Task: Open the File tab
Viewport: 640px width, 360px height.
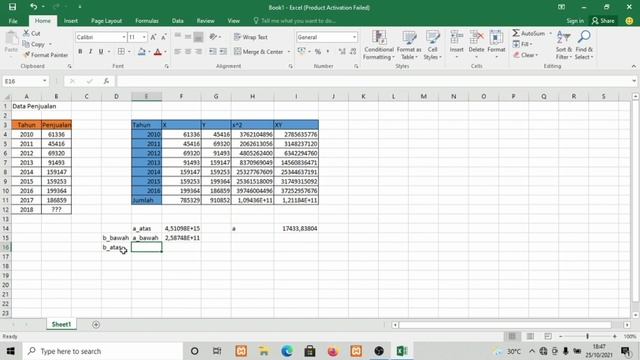Action: (13, 21)
